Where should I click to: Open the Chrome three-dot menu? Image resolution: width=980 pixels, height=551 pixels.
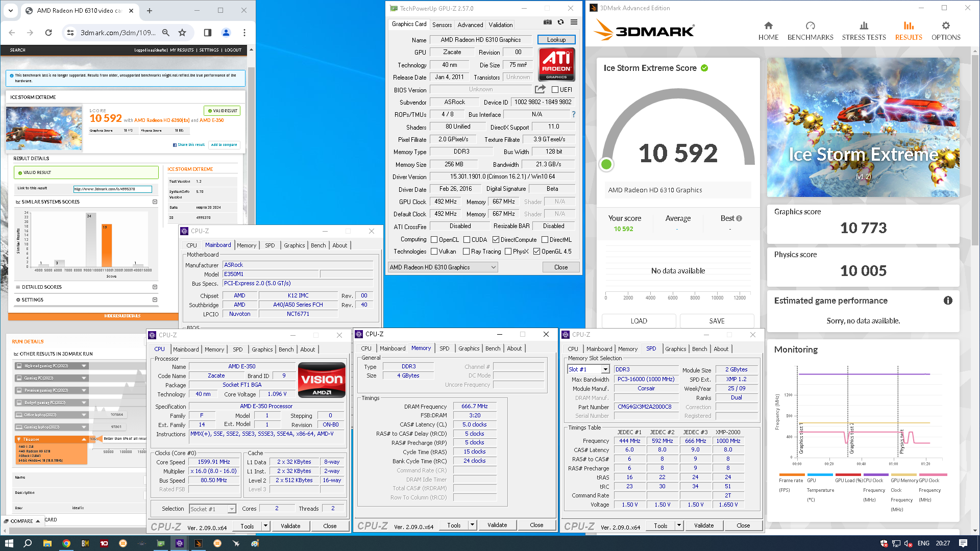pyautogui.click(x=244, y=33)
